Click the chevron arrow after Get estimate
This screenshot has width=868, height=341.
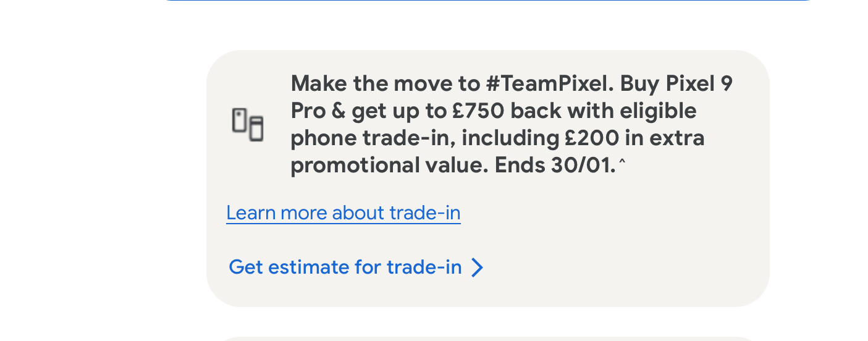click(x=477, y=267)
